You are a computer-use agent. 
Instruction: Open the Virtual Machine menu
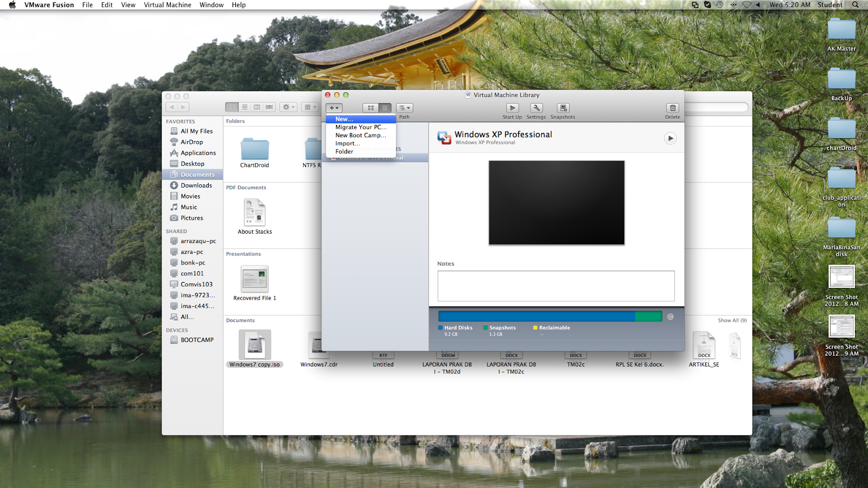point(167,5)
